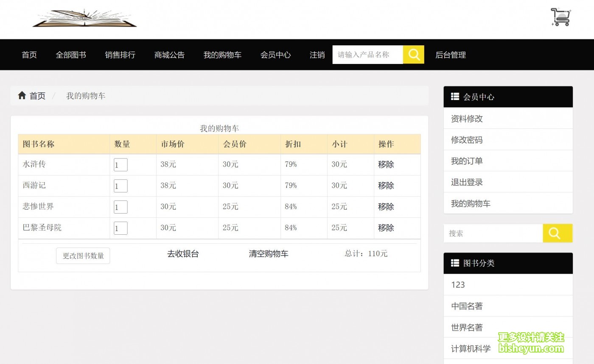Open the 全部图书 menu item
This screenshot has width=594, height=364.
[x=71, y=55]
